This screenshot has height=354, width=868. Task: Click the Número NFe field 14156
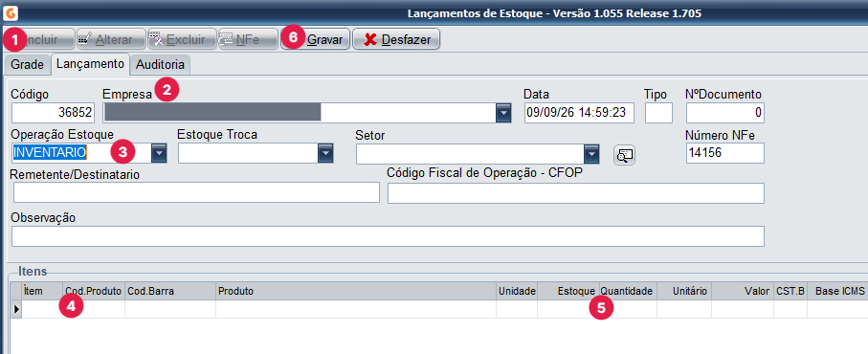click(x=725, y=153)
